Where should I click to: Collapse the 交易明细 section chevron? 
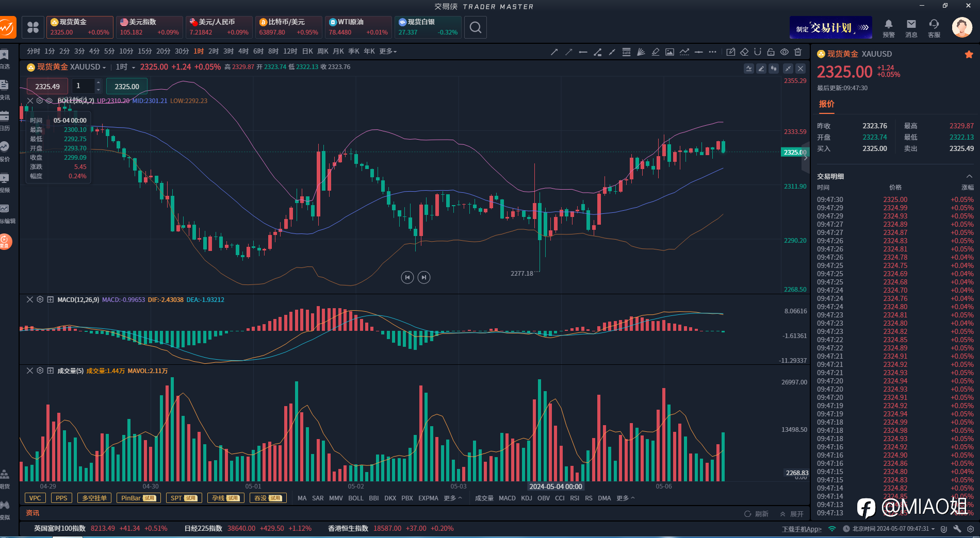tap(969, 176)
